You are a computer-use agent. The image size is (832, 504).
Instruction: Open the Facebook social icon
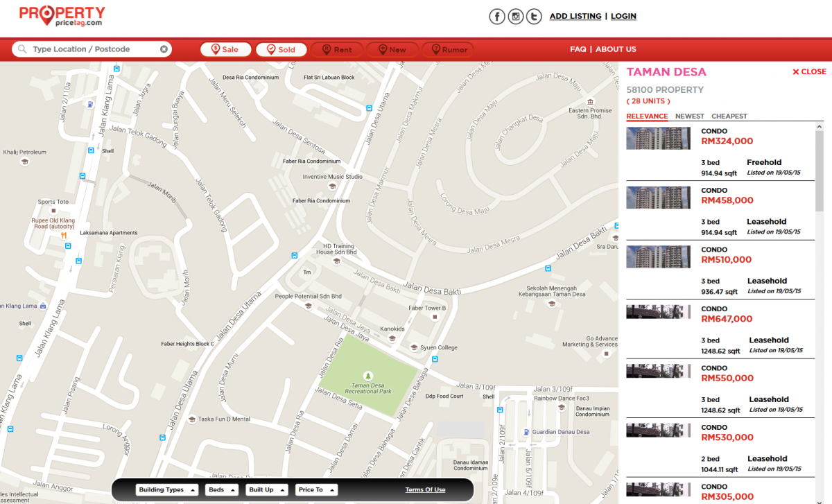(496, 17)
